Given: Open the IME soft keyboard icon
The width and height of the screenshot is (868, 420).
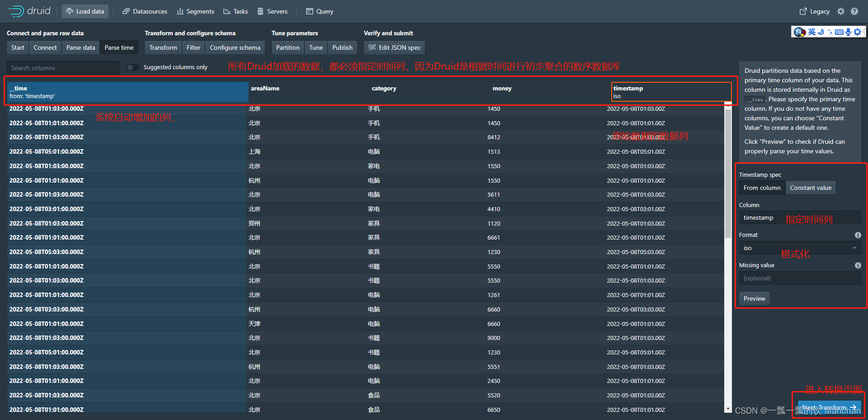Looking at the screenshot, I should tap(839, 32).
